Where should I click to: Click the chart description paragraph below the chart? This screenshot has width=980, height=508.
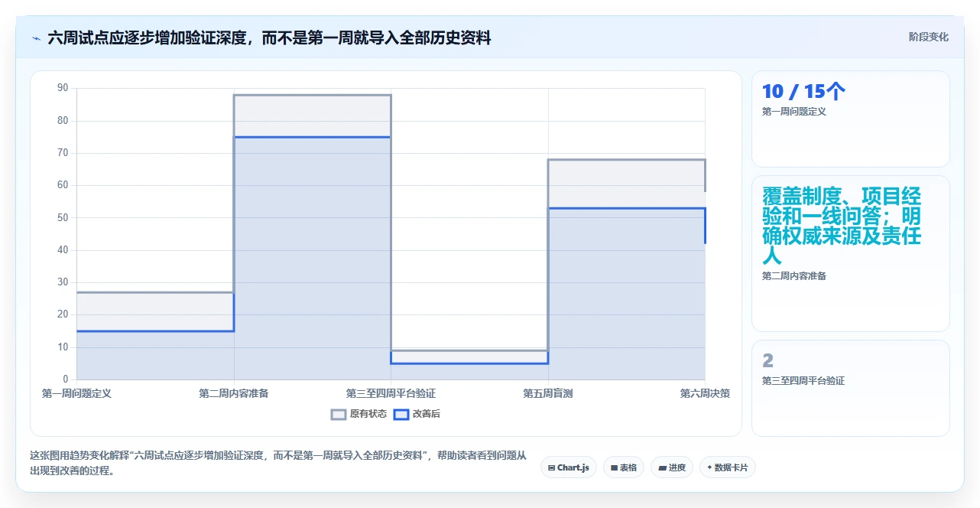click(x=278, y=463)
